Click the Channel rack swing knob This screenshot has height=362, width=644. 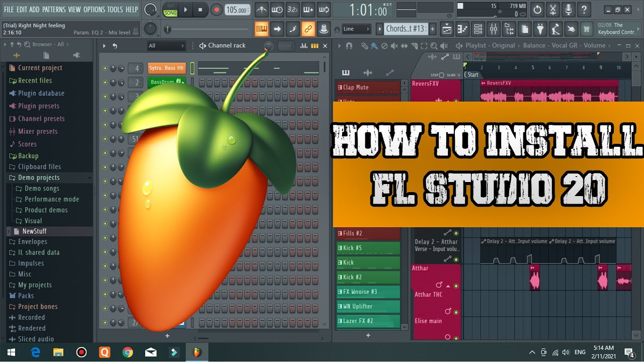pyautogui.click(x=269, y=46)
